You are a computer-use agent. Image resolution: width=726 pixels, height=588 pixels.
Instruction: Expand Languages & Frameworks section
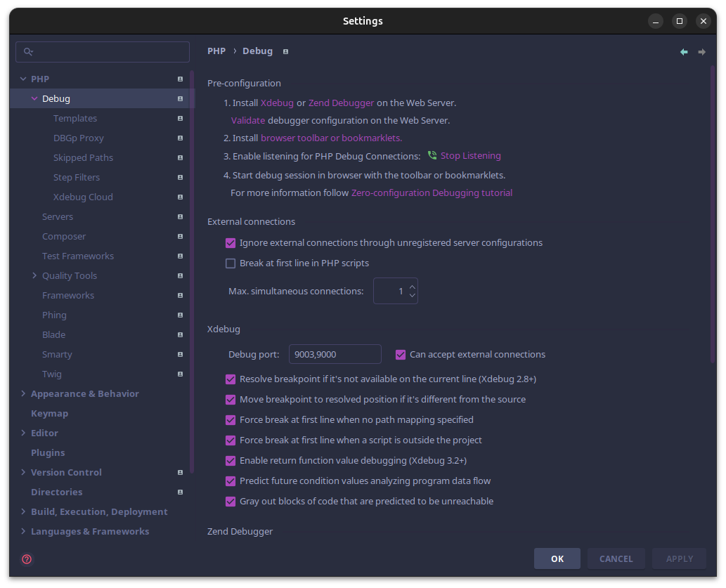tap(23, 532)
